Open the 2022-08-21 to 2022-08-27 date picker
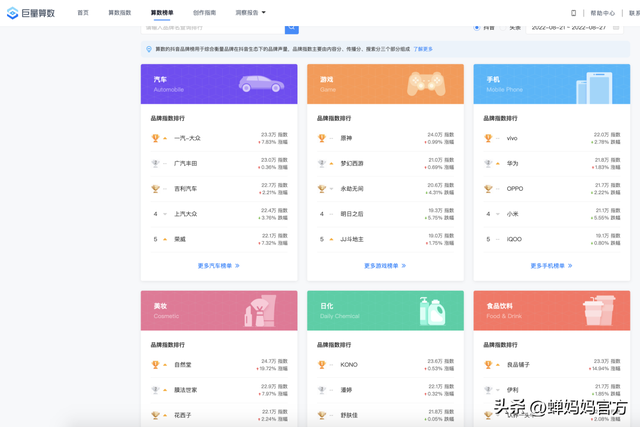 pos(575,28)
